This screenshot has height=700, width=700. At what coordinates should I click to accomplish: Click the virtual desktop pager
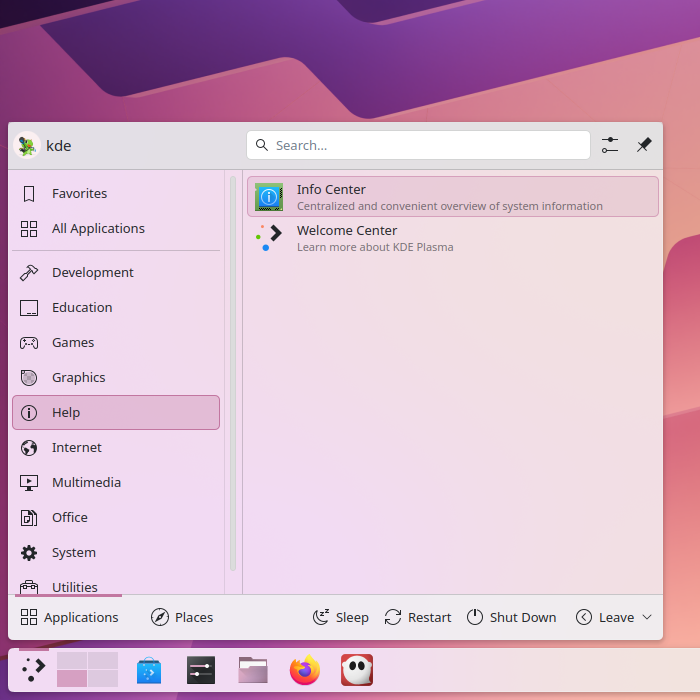point(88,670)
